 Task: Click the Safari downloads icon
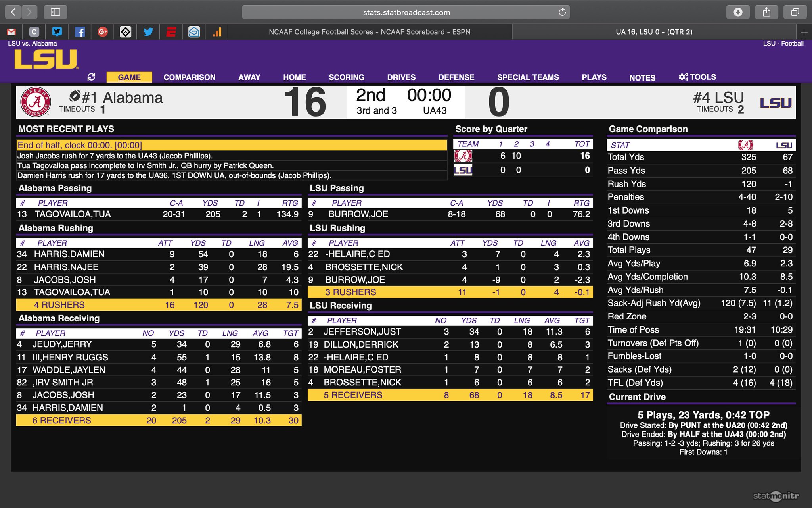(738, 12)
